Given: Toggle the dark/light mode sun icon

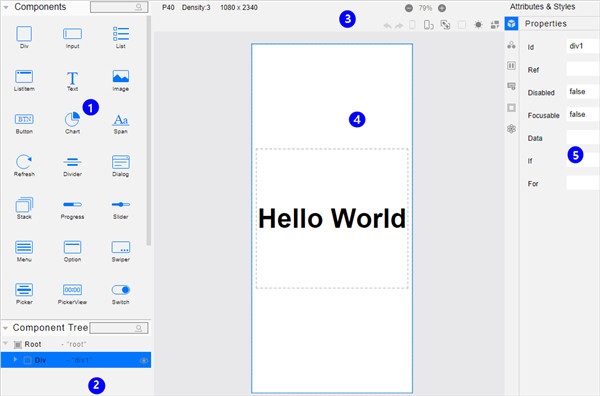Looking at the screenshot, I should pyautogui.click(x=478, y=25).
